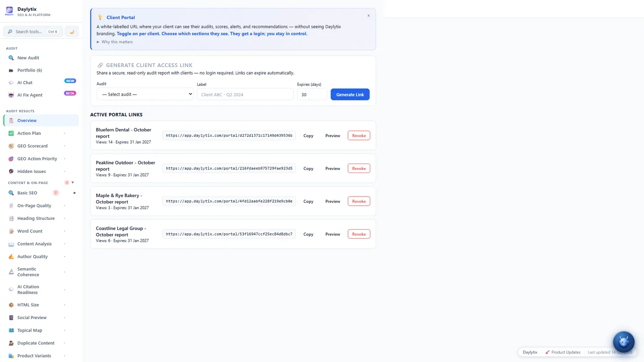Screen dimensions: 644x362
Task: Click the Topical Map icon
Action: click(x=11, y=330)
